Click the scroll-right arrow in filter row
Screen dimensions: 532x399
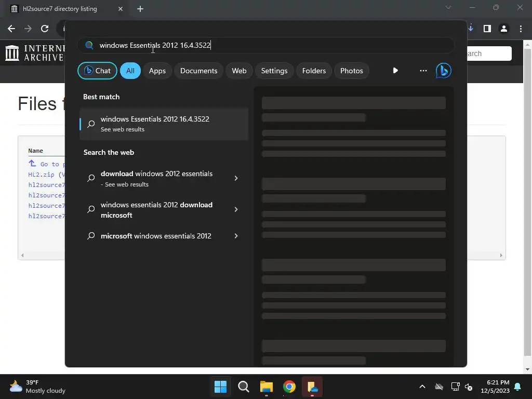click(395, 71)
